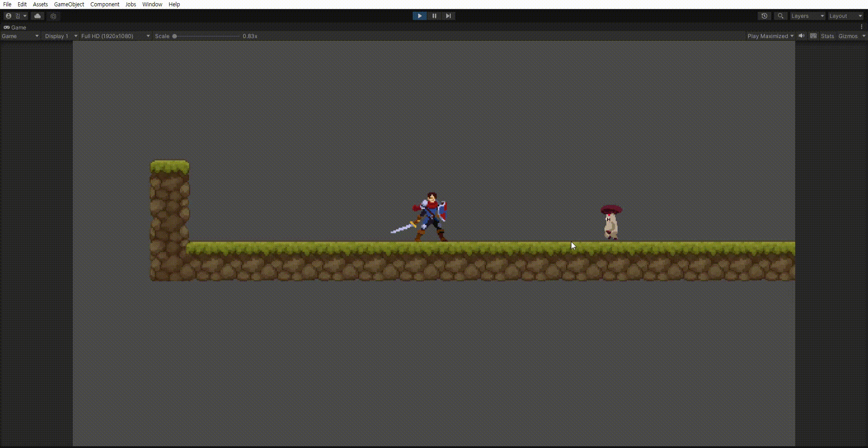Open the undo history icon
Screen dimensions: 868x448
(x=764, y=16)
